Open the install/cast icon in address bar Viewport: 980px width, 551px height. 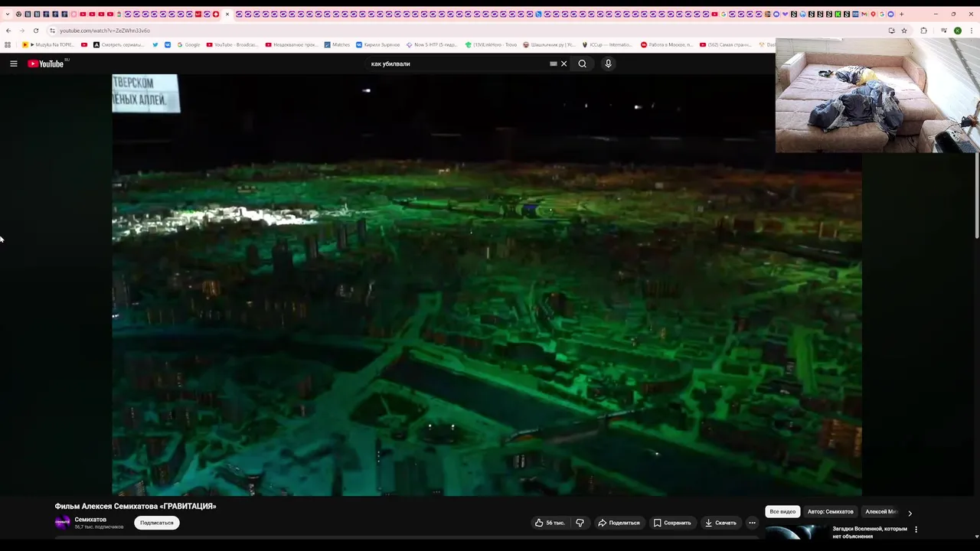coord(891,31)
